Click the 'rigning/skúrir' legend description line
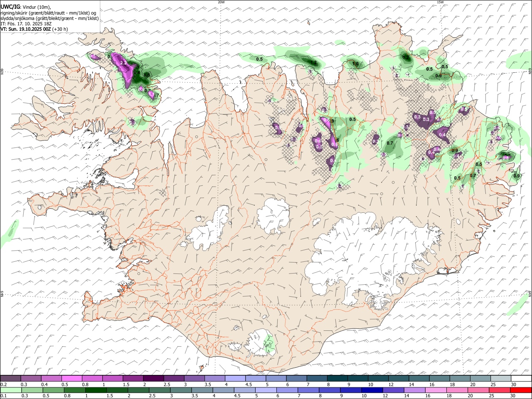The height and width of the screenshot is (399, 532). point(49,13)
